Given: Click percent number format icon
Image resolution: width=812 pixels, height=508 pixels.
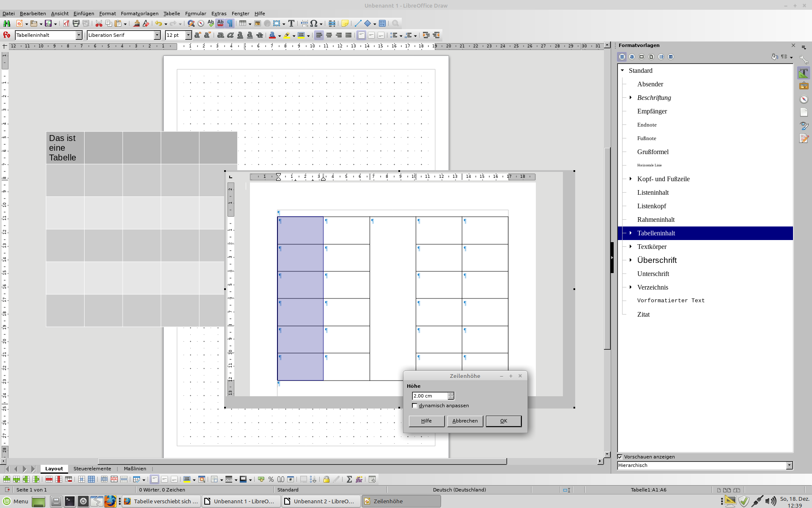Looking at the screenshot, I should [x=271, y=479].
